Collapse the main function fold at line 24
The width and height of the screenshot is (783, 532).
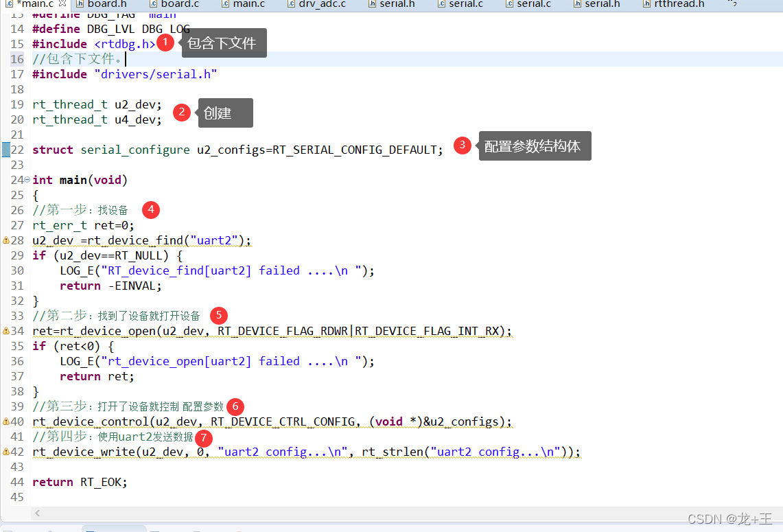tap(27, 179)
